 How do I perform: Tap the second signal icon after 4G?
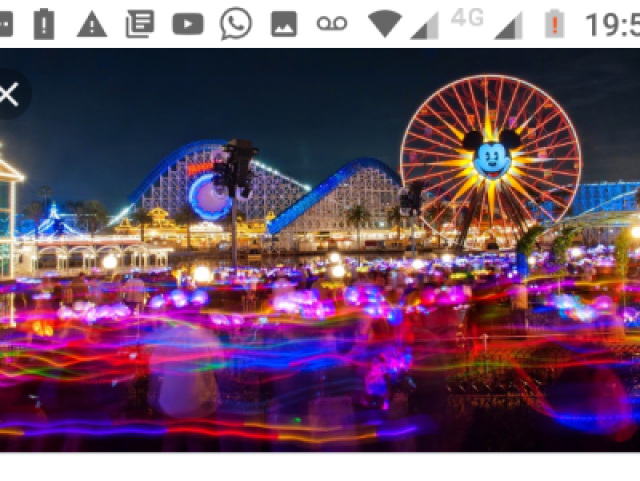click(509, 25)
